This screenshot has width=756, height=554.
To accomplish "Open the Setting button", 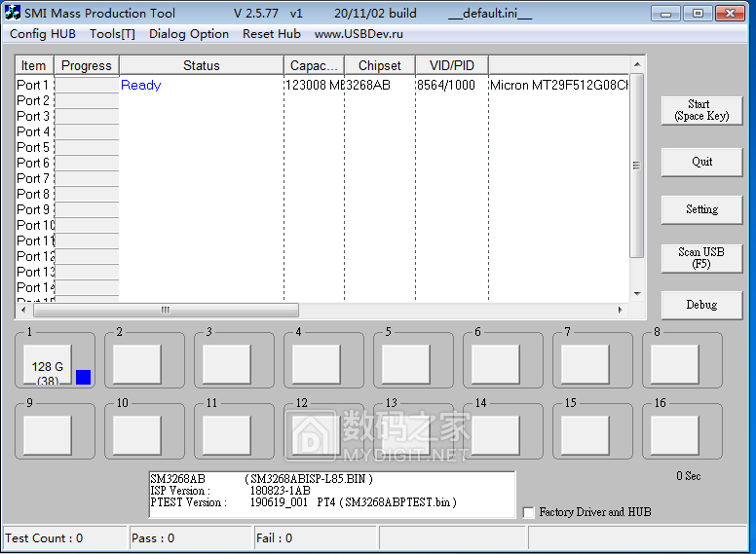I will (701, 209).
